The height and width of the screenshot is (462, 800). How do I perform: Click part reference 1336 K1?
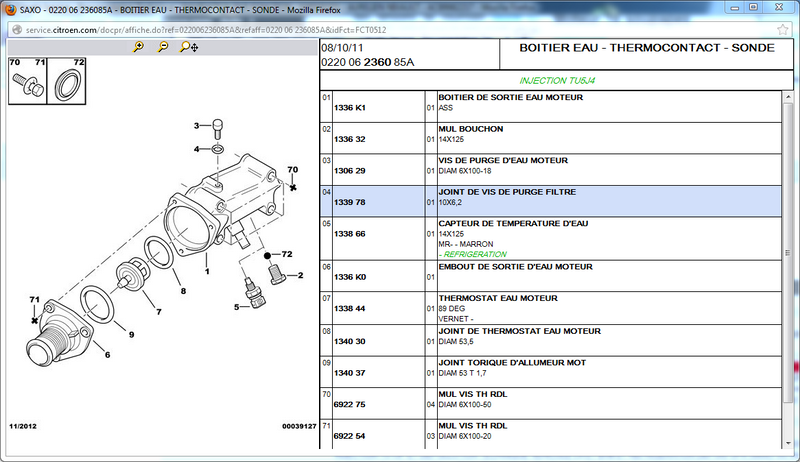click(349, 108)
